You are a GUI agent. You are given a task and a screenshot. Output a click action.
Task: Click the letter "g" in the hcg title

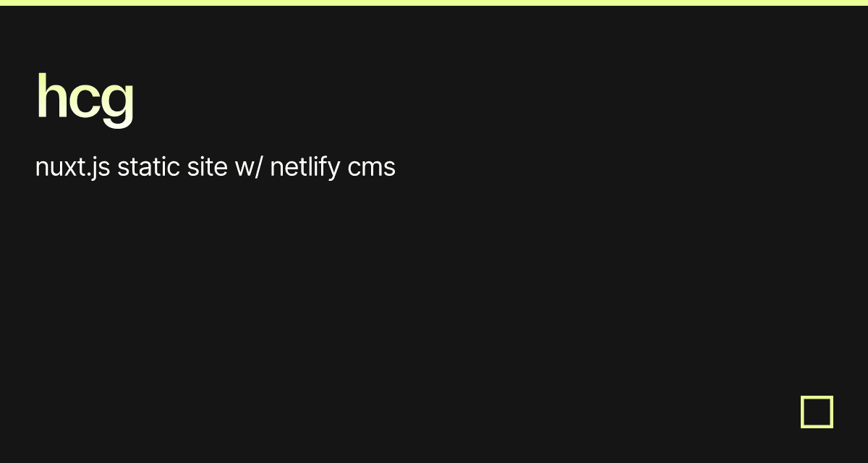(x=116, y=101)
